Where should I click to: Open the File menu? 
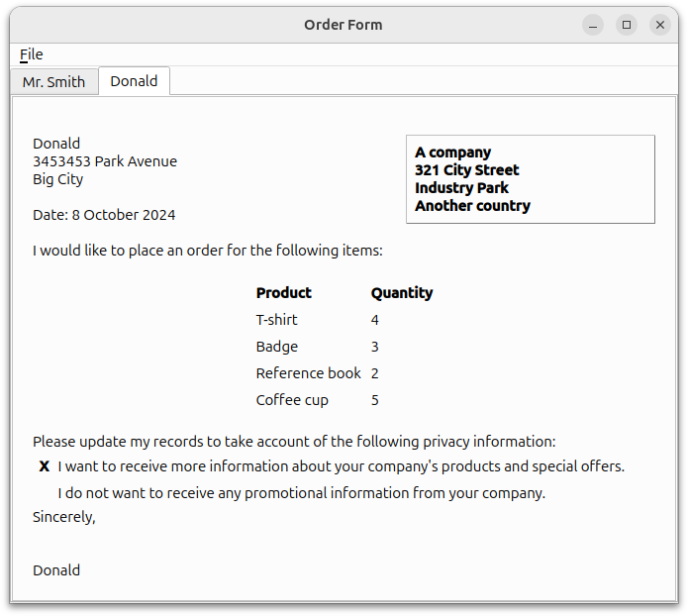(x=31, y=54)
